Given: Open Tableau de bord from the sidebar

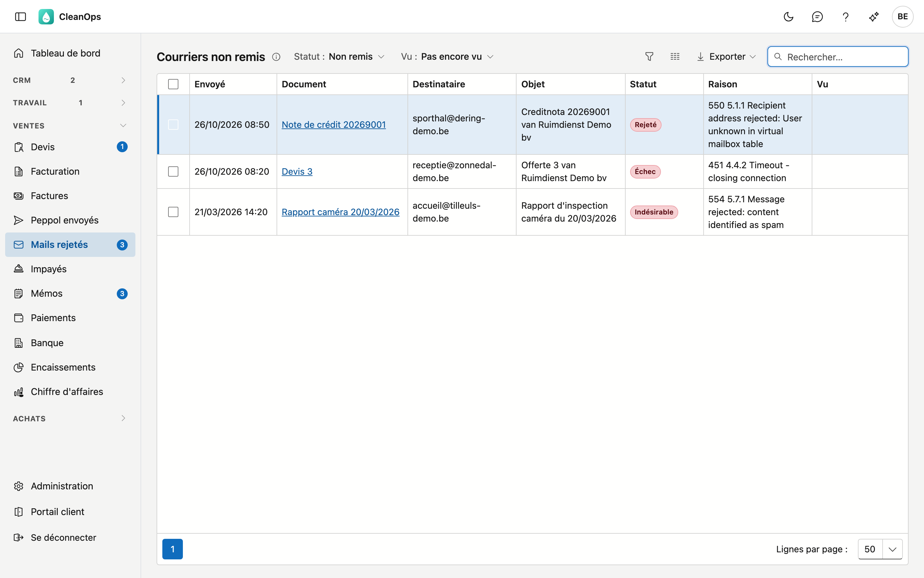Looking at the screenshot, I should click(70, 53).
